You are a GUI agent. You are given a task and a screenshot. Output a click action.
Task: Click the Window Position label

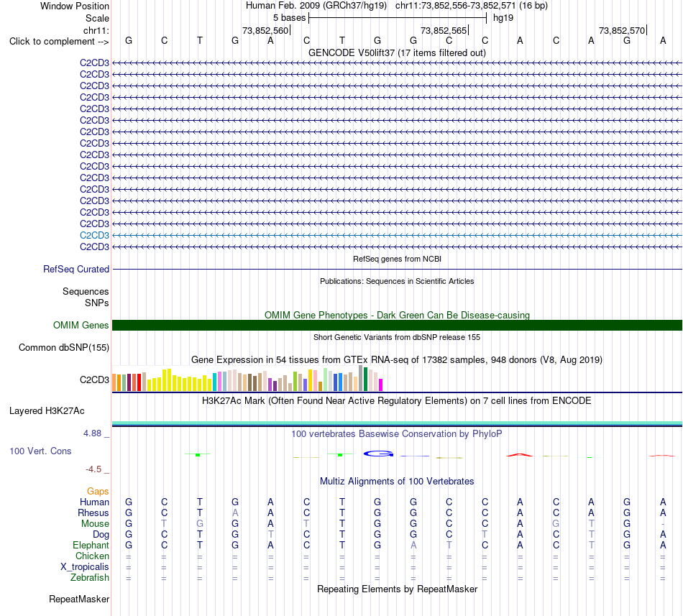coord(75,6)
